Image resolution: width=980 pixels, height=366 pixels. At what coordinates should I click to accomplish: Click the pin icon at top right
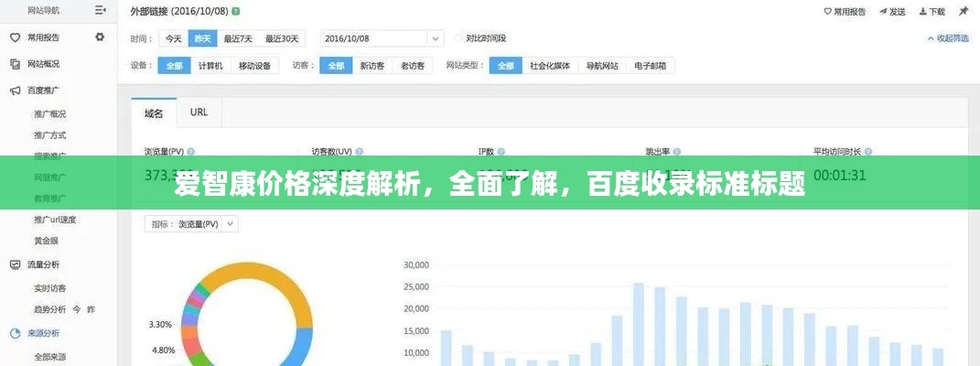point(964,12)
